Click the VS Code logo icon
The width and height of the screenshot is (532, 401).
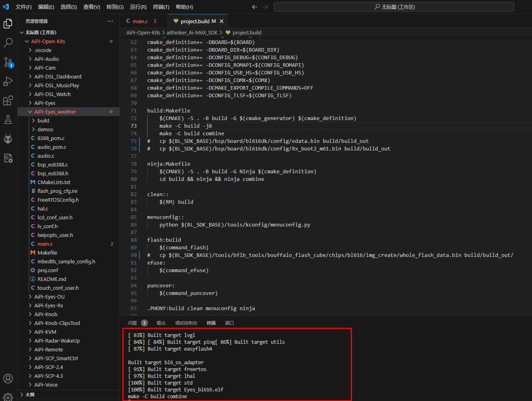tap(6, 7)
